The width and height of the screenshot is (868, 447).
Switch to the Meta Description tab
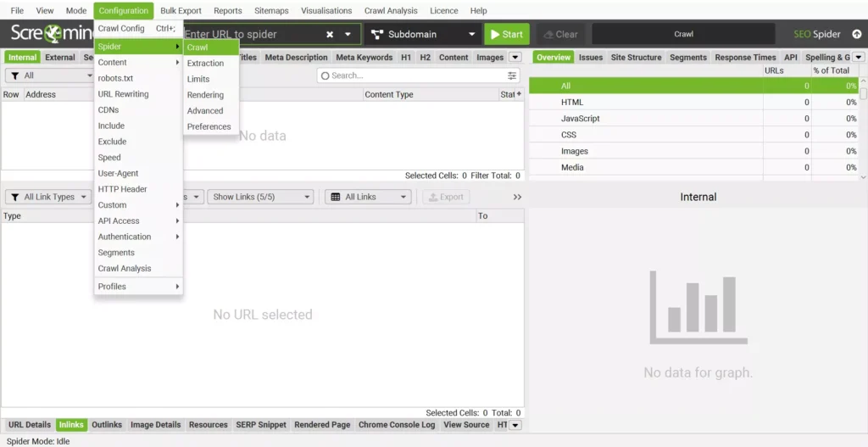tap(296, 57)
